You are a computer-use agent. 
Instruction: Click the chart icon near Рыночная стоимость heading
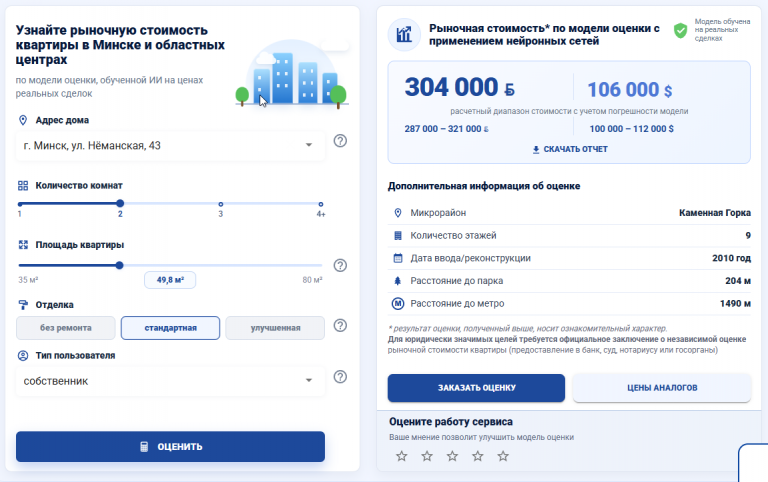point(404,35)
